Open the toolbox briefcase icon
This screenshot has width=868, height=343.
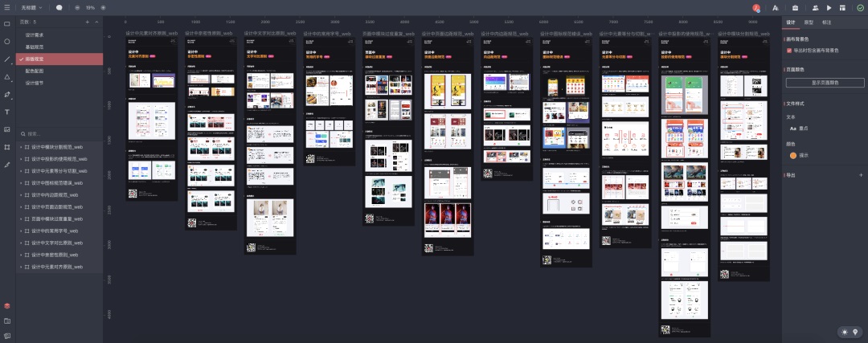point(795,8)
